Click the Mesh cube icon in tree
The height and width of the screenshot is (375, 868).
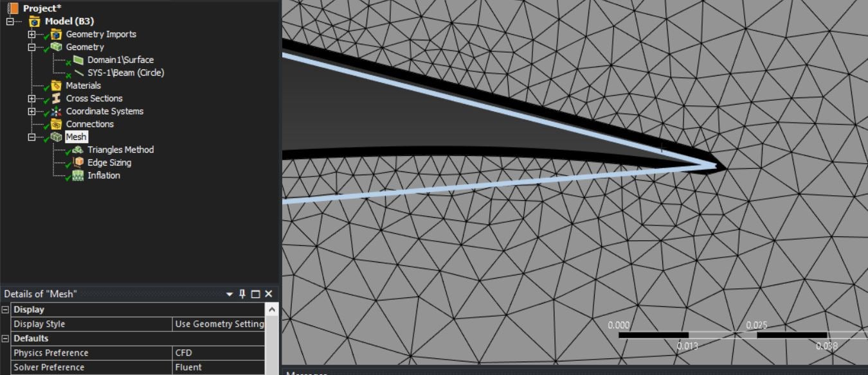56,137
